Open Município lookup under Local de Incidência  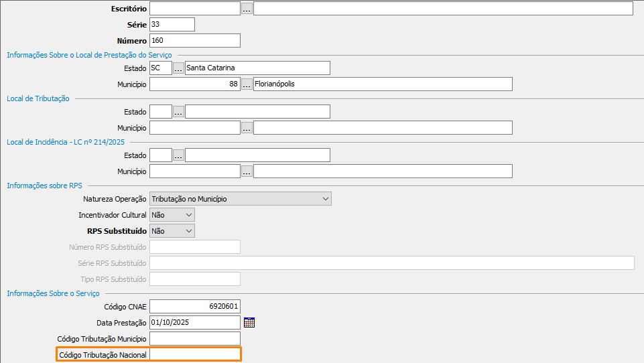coord(247,171)
